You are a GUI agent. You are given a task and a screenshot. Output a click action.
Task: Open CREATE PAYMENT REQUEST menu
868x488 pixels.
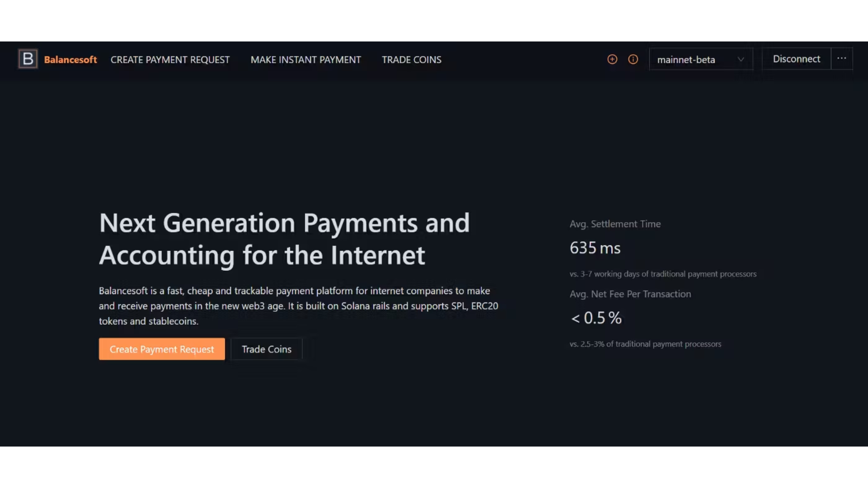coord(170,59)
